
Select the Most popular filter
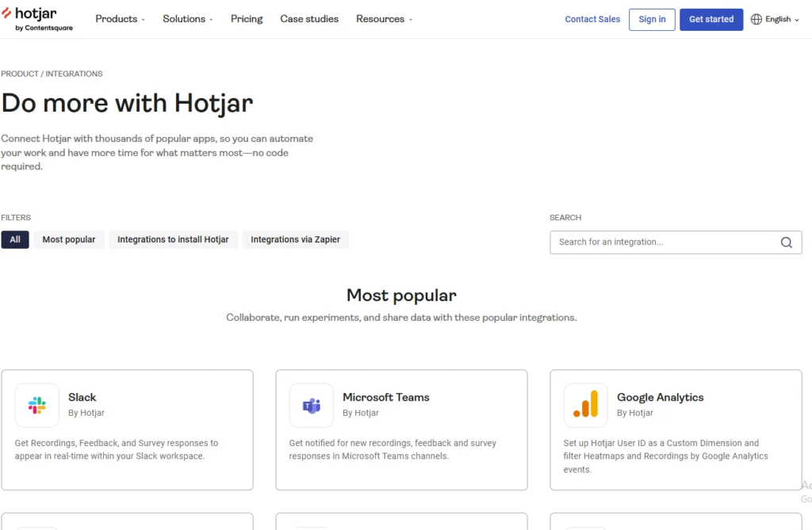pyautogui.click(x=69, y=239)
